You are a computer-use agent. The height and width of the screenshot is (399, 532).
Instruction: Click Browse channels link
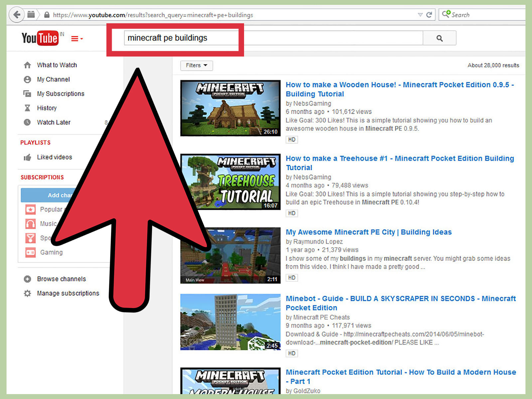61,279
